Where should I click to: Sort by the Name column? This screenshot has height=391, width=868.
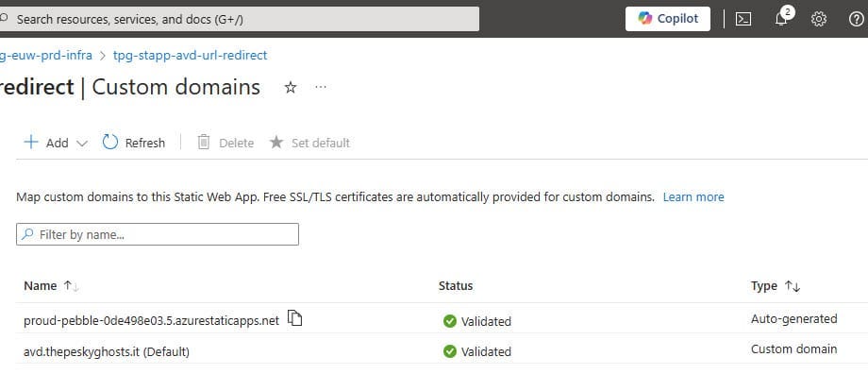[52, 286]
